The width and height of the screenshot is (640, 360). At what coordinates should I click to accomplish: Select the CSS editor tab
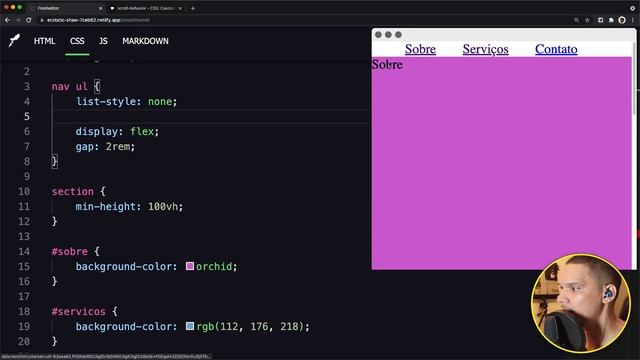77,41
